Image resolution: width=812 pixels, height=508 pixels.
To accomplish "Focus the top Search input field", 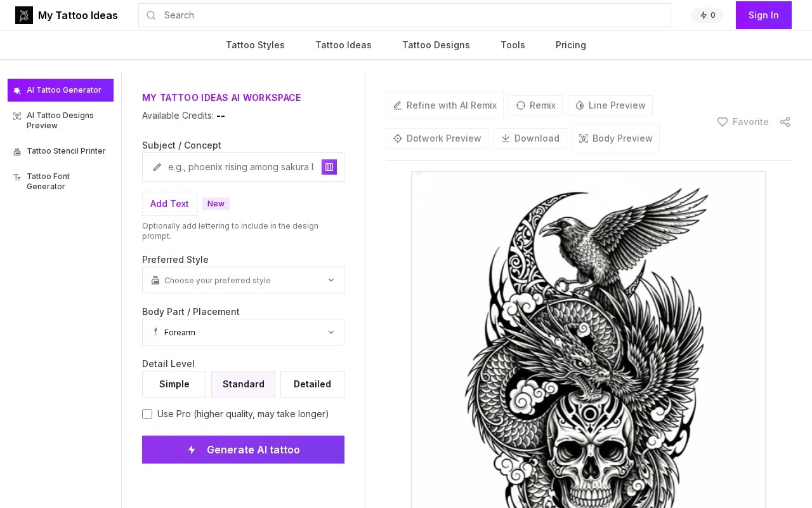I will (x=405, y=15).
